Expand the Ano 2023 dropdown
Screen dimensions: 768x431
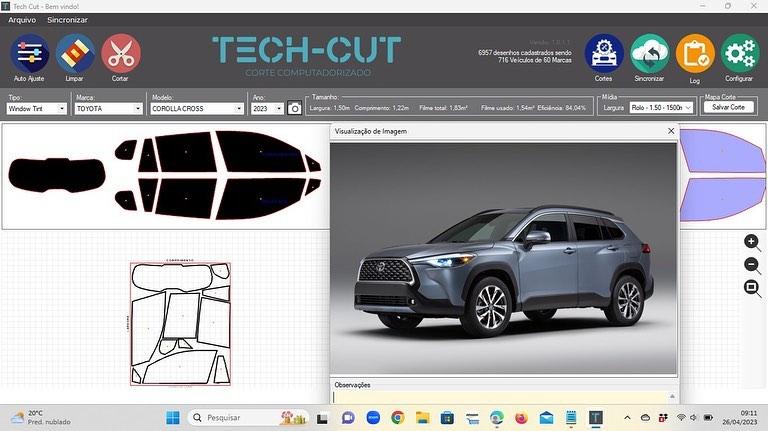tap(279, 109)
